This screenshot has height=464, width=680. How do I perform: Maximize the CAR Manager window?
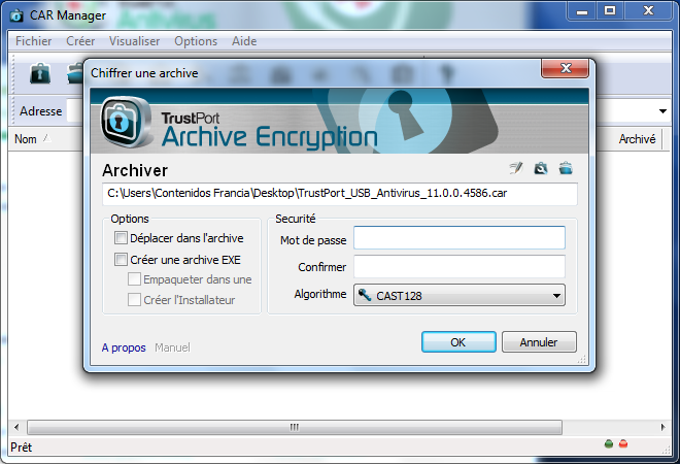click(610, 10)
